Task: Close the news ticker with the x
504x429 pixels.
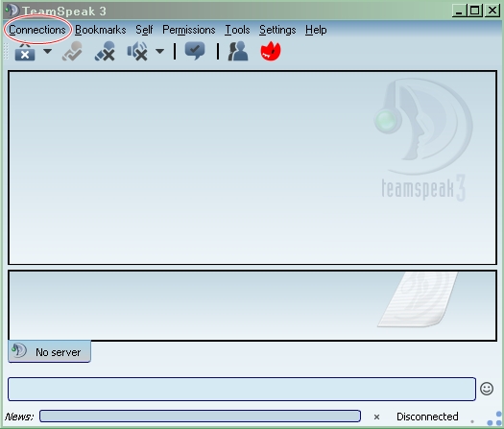Action: pyautogui.click(x=376, y=417)
